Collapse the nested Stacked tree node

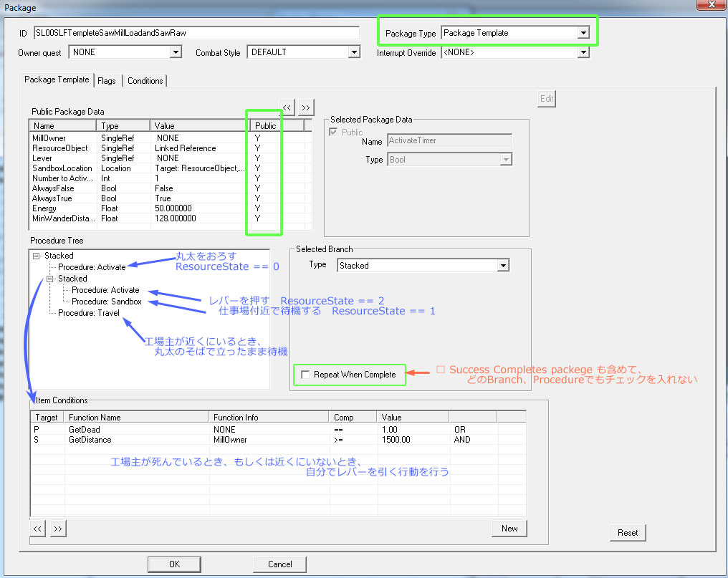tap(49, 279)
